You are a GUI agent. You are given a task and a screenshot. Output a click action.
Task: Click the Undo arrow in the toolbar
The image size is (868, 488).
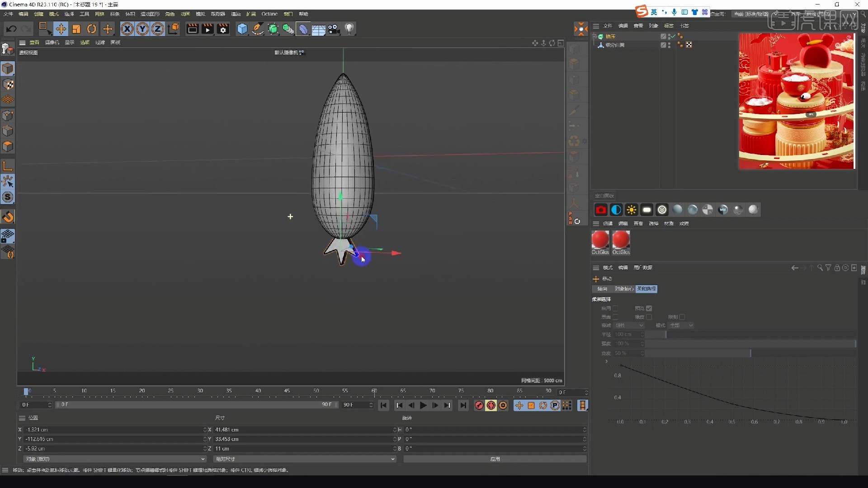(11, 29)
